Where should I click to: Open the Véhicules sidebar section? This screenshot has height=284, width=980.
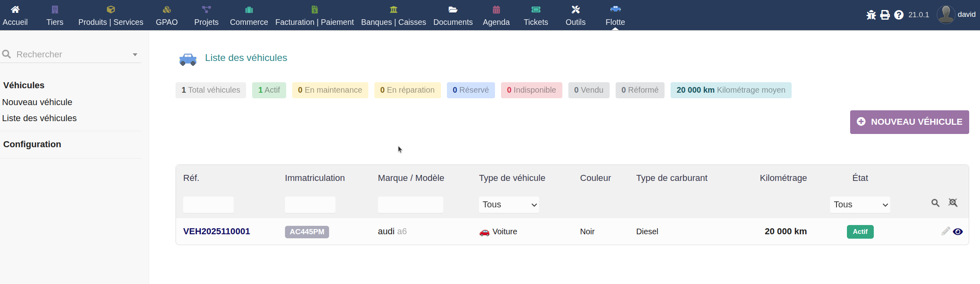pos(24,85)
